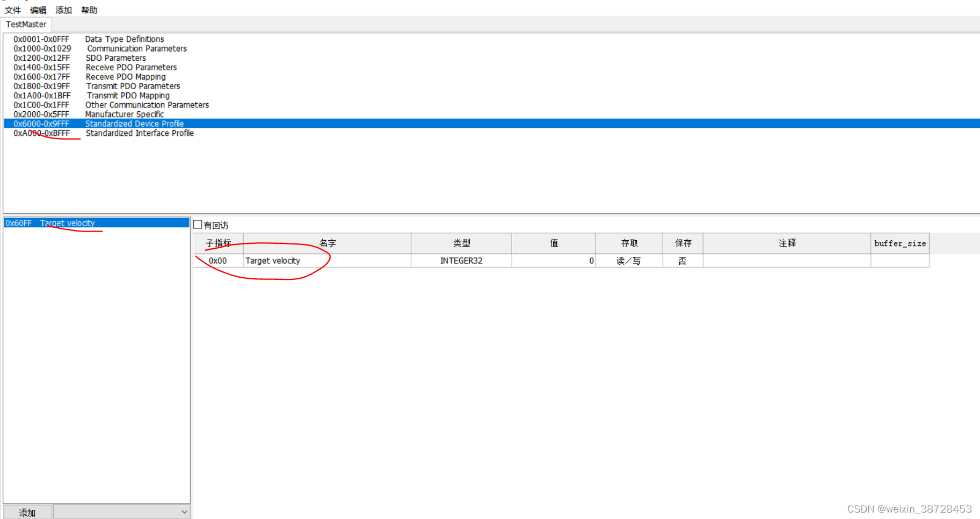Open the dropdown next to 添加 button
980x519 pixels.
121,512
